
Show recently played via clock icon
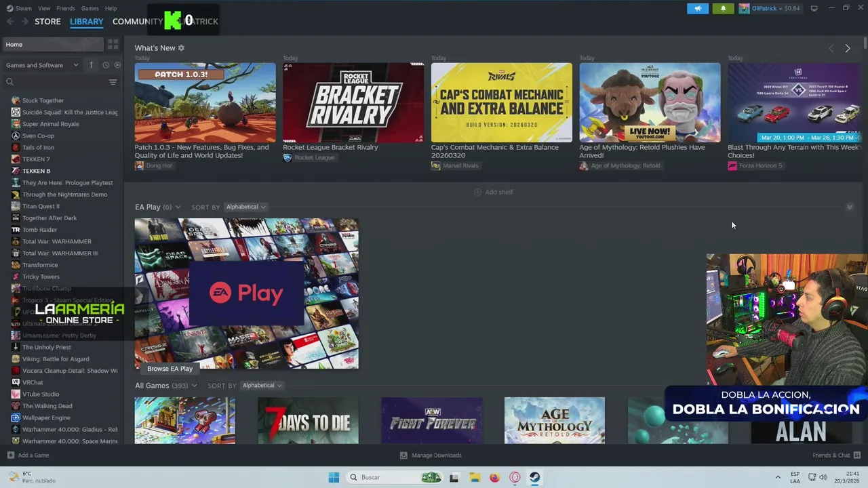(105, 65)
